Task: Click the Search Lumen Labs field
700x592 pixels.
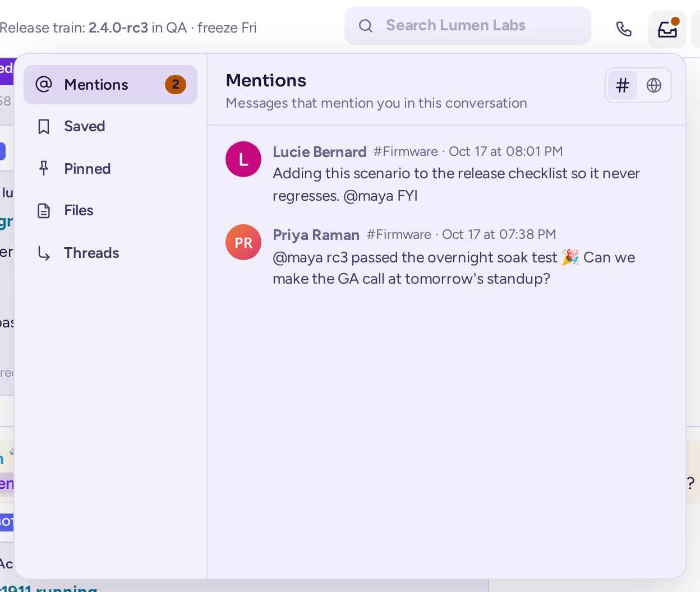Action: coord(468,26)
